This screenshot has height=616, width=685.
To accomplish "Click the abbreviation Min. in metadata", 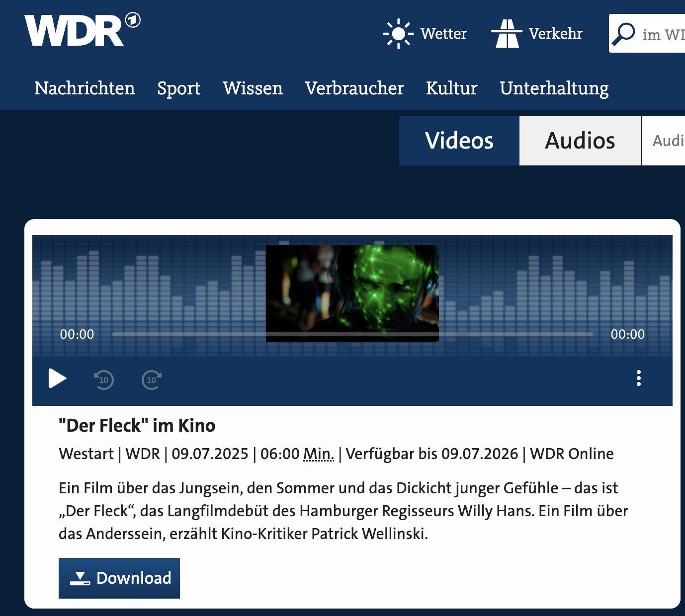I will [x=319, y=454].
